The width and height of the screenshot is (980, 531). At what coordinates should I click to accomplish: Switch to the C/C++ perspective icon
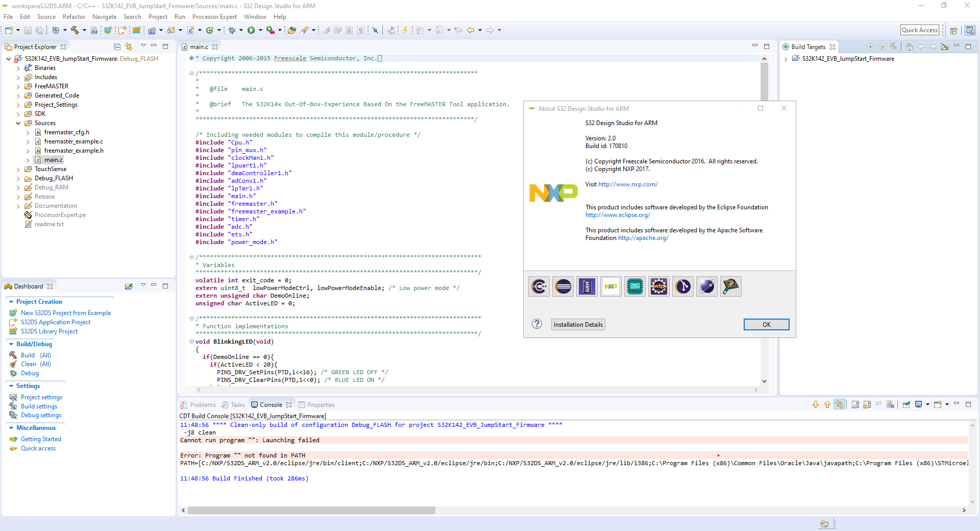pos(970,31)
